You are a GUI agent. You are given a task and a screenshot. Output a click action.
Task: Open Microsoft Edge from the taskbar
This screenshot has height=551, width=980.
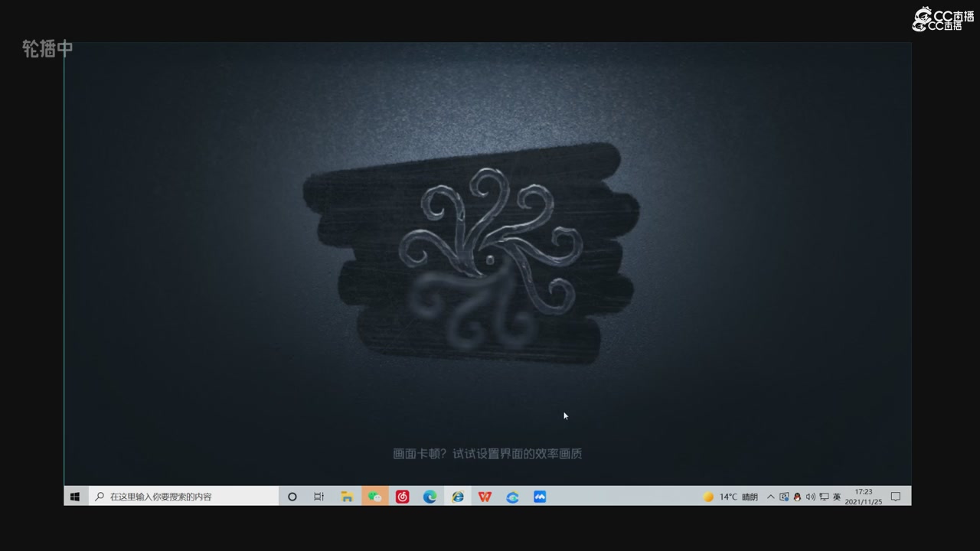(430, 497)
